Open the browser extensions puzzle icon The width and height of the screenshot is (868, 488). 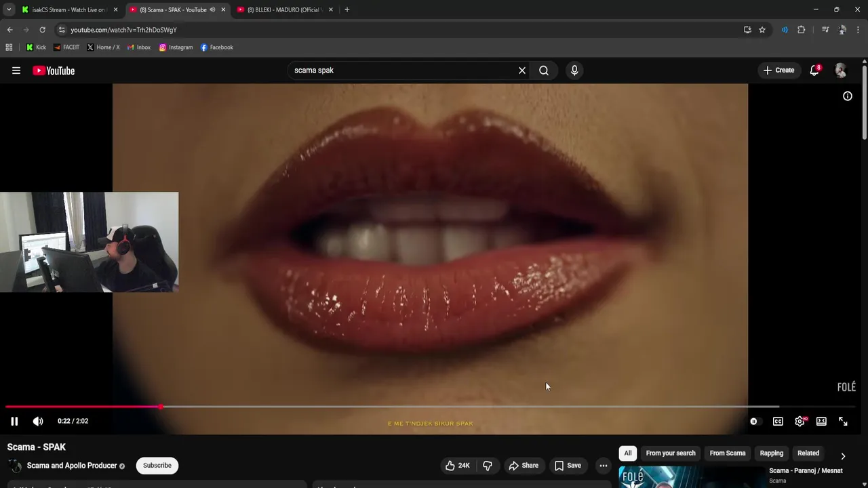(x=801, y=30)
